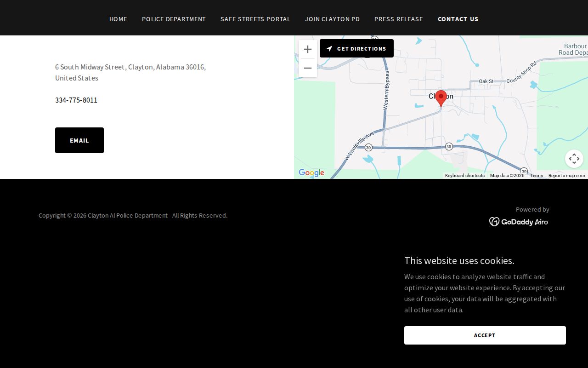Open the Police Department menu item
The width and height of the screenshot is (588, 368).
pyautogui.click(x=174, y=19)
